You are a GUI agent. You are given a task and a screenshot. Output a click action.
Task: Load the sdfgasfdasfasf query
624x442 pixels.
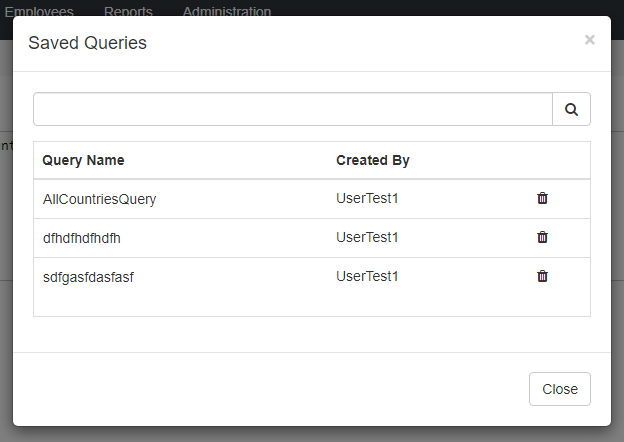(x=88, y=277)
